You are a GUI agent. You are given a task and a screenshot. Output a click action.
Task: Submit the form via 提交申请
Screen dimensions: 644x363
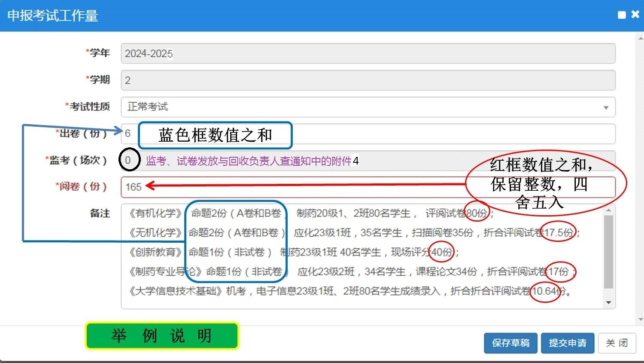567,343
